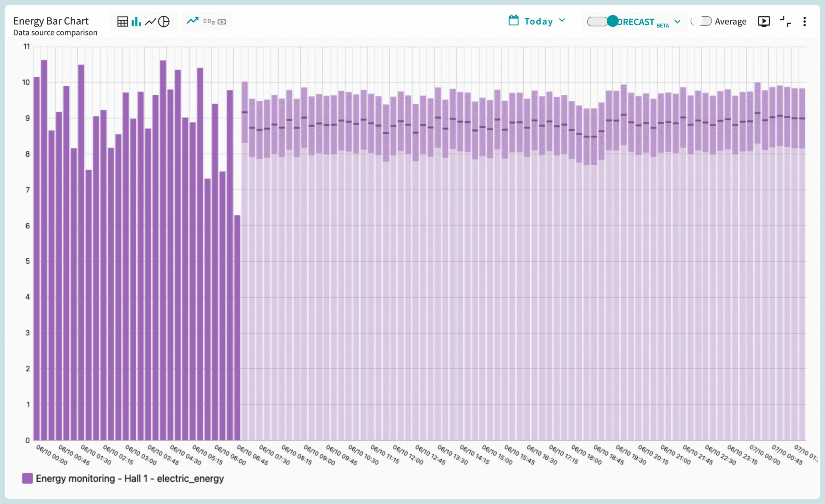Click the collapse fullscreen icon
Screen dimensions: 825x504
785,22
